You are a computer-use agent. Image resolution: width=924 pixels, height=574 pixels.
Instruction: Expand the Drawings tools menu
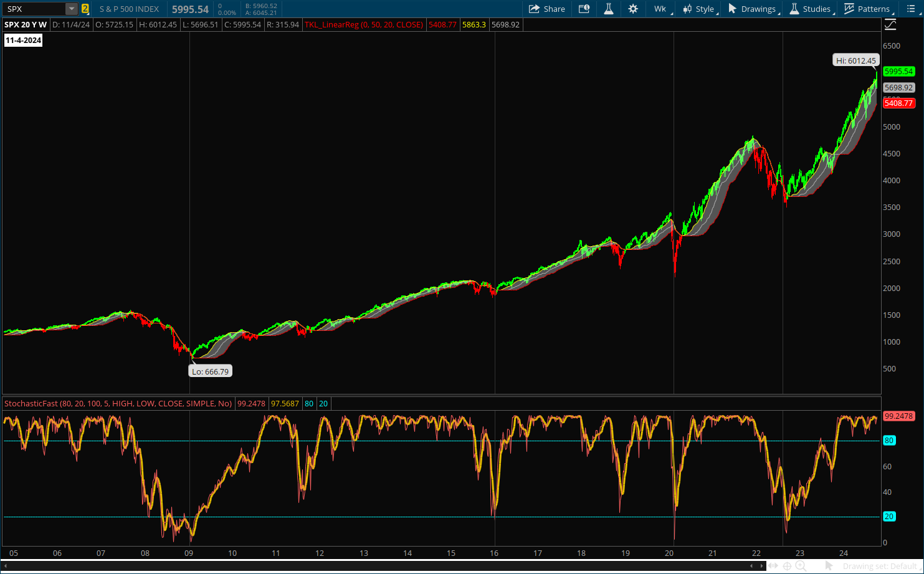coord(753,9)
